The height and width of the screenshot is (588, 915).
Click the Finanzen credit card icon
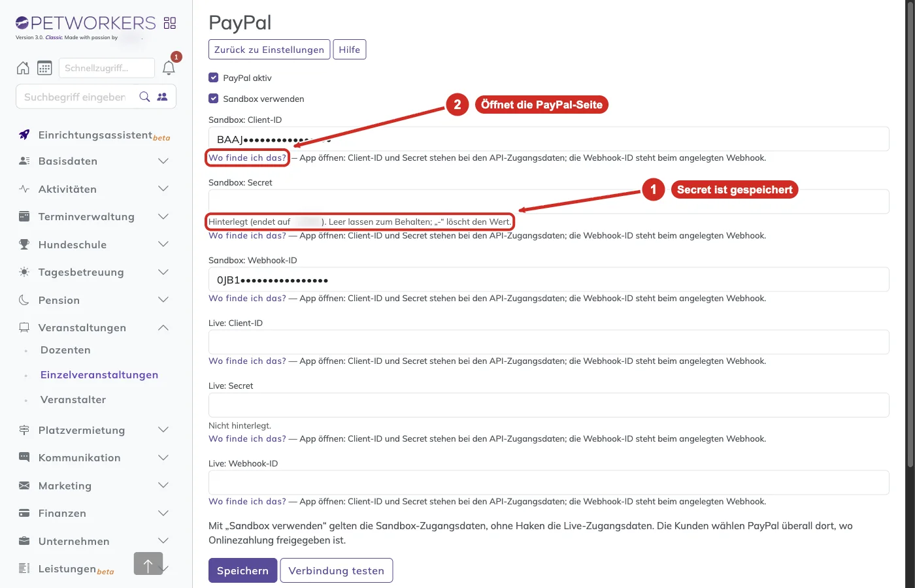pyautogui.click(x=24, y=513)
